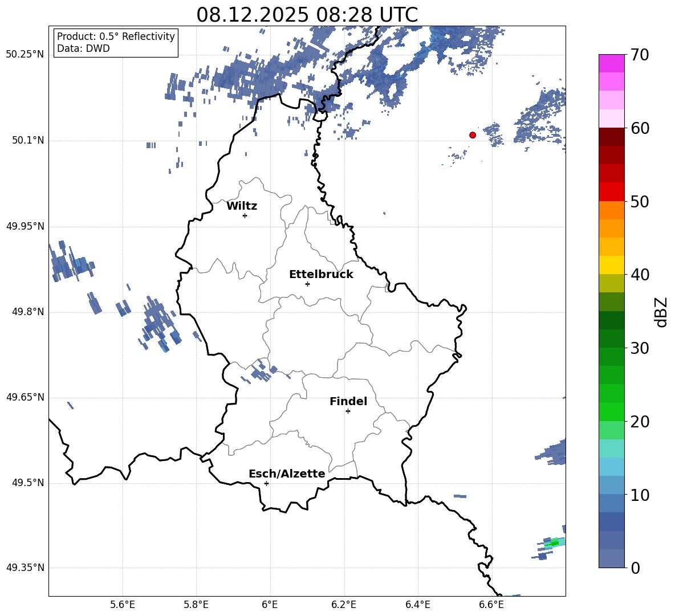Screen dimensions: 675x616
Task: Click the 60 value on colorbar
Action: (639, 128)
